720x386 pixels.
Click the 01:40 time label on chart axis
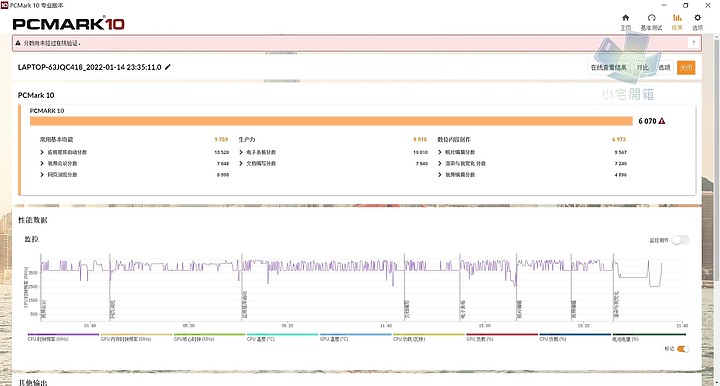point(90,325)
